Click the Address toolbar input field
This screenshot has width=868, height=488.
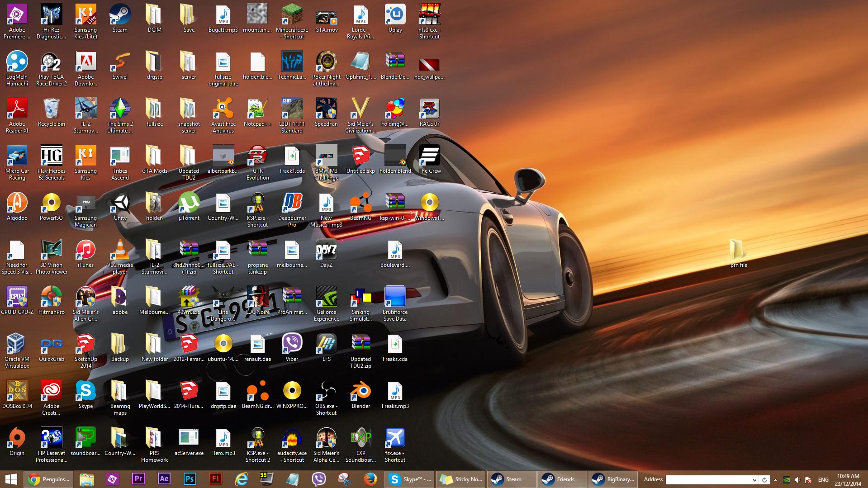point(708,479)
